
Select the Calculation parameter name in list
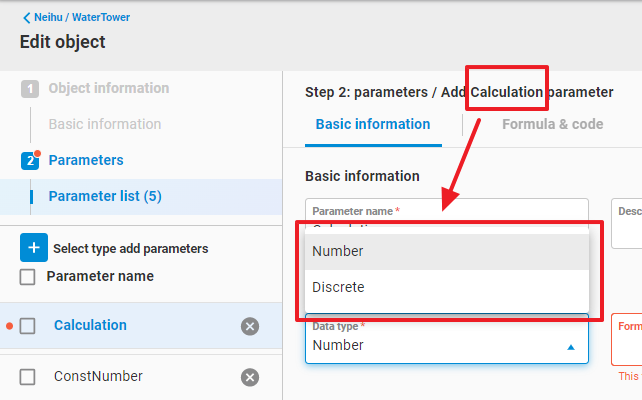[90, 325]
